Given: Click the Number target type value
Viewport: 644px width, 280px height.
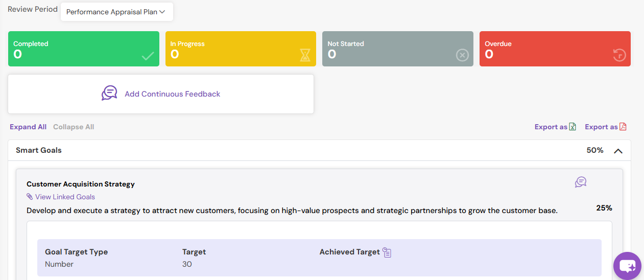Looking at the screenshot, I should pyautogui.click(x=59, y=264).
